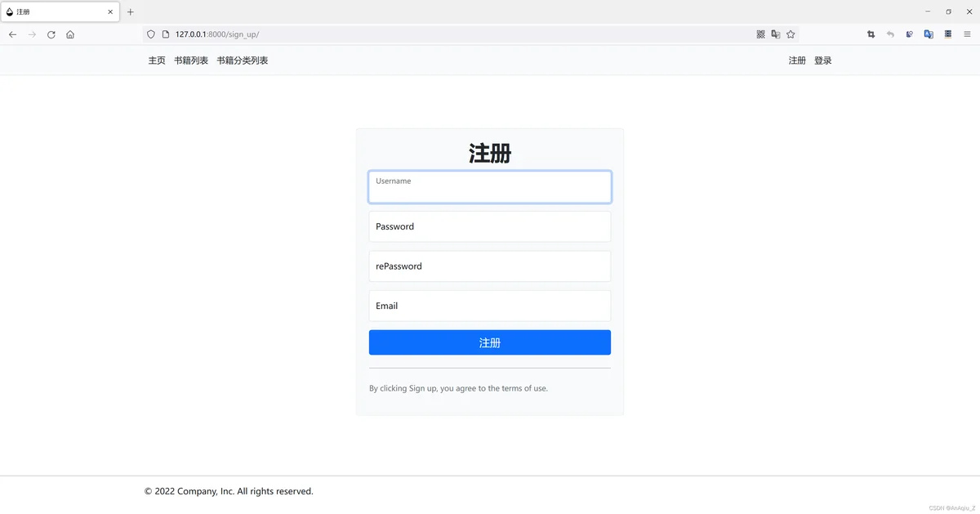Click the 注册 link in the navbar
Image resolution: width=980 pixels, height=514 pixels.
(797, 60)
